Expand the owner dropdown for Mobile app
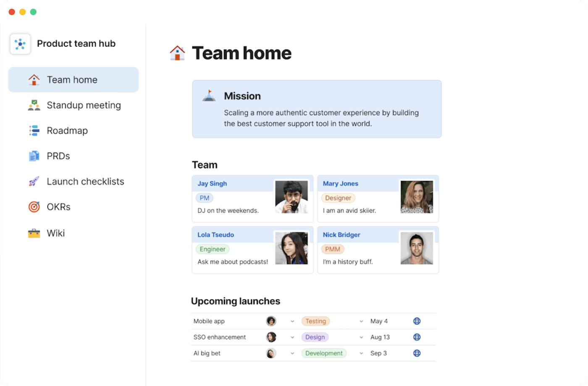 (x=292, y=321)
